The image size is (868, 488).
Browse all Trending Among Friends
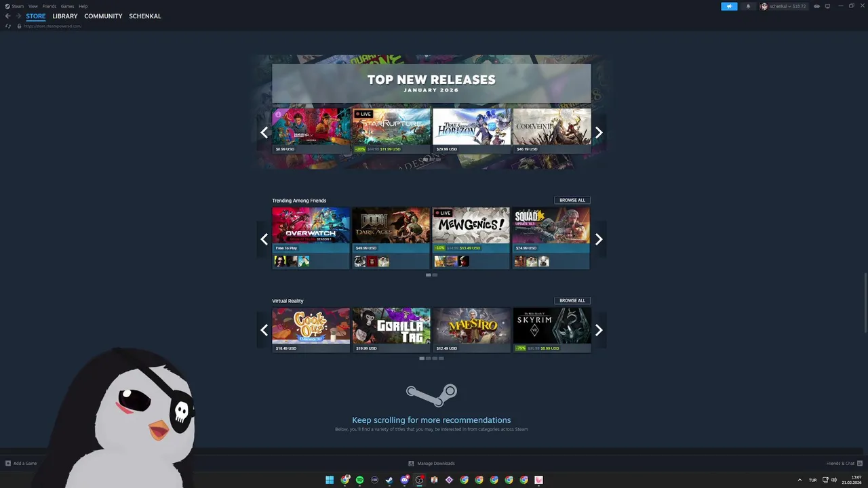(572, 201)
